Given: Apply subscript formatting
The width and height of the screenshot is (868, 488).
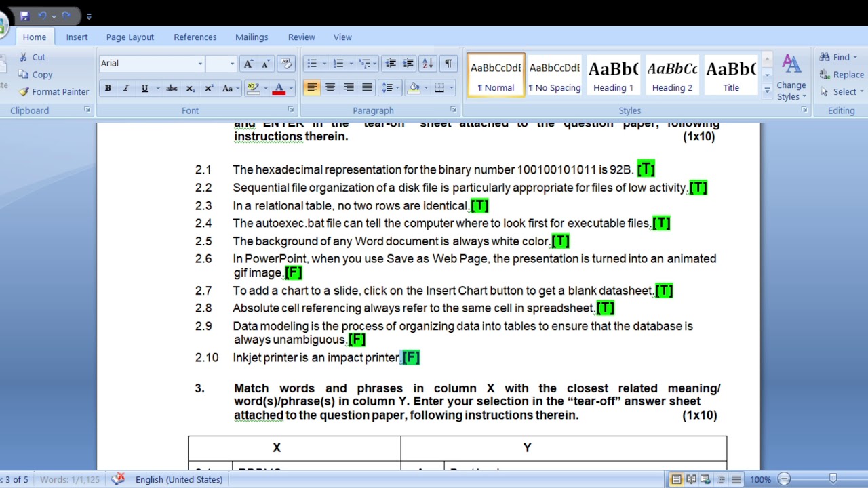Looking at the screenshot, I should click(191, 89).
